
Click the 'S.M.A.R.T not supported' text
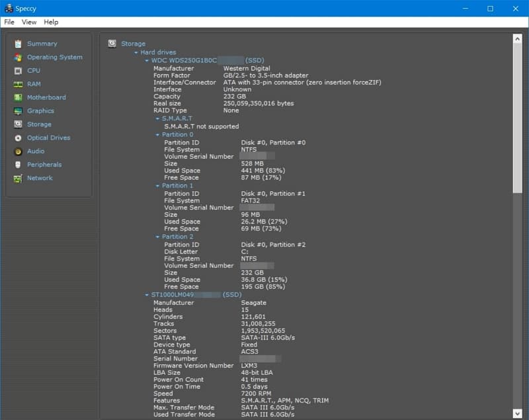coord(202,126)
